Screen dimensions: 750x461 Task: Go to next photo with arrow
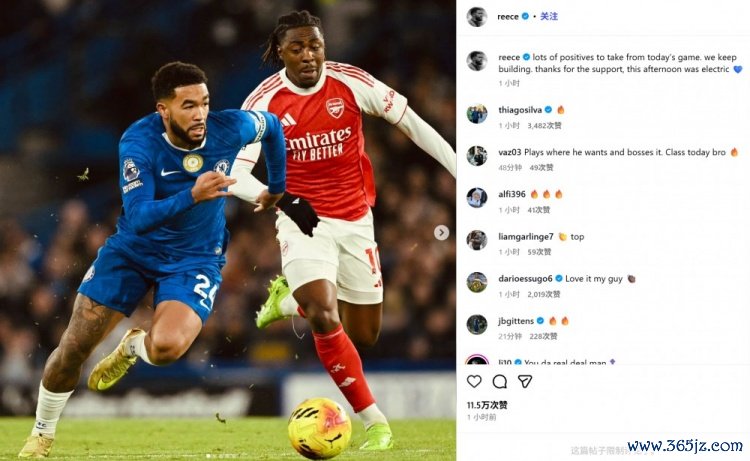[441, 233]
